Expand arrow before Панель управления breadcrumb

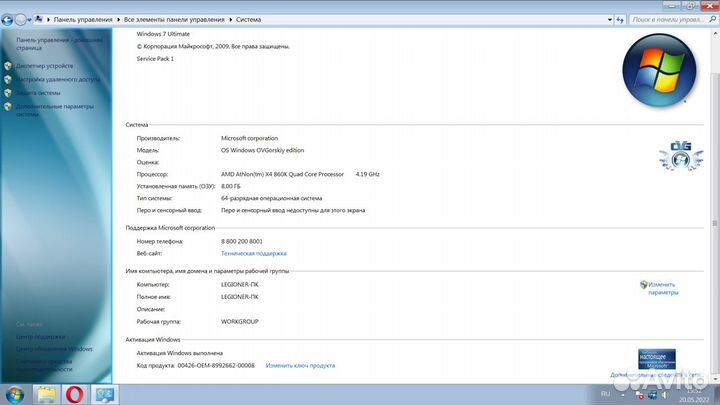point(48,20)
